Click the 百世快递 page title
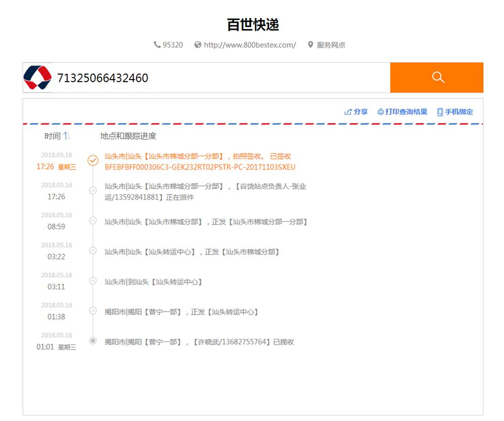 click(x=253, y=25)
